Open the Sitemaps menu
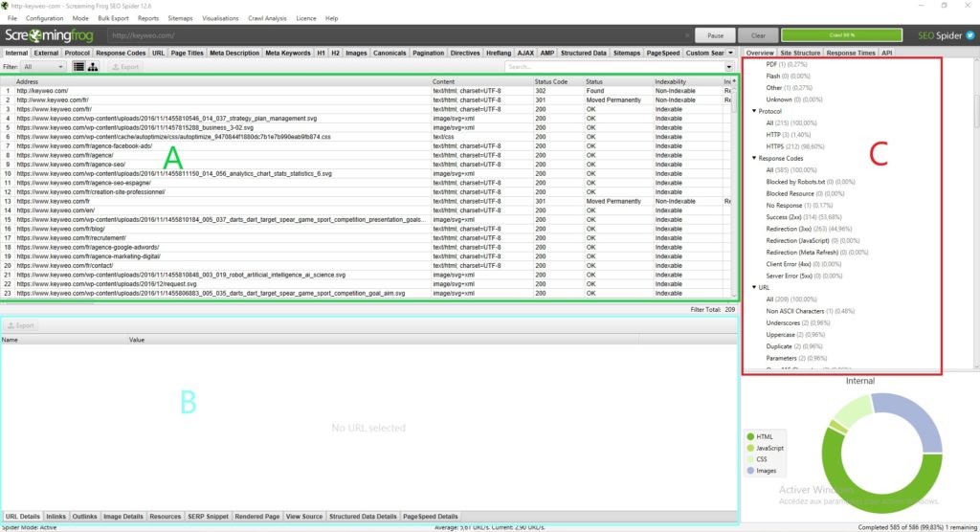The width and height of the screenshot is (980, 532). (x=181, y=18)
